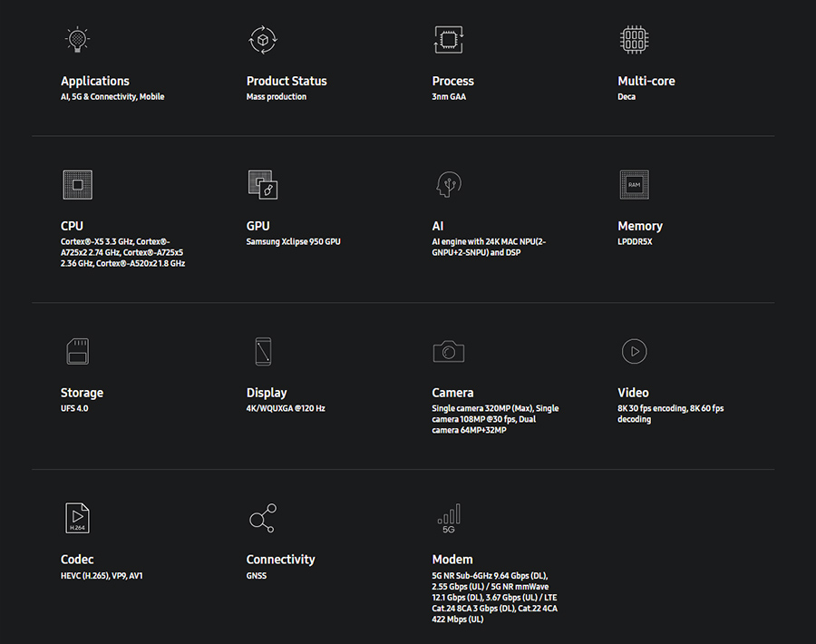Click the 3nm GAA process value

click(x=449, y=97)
